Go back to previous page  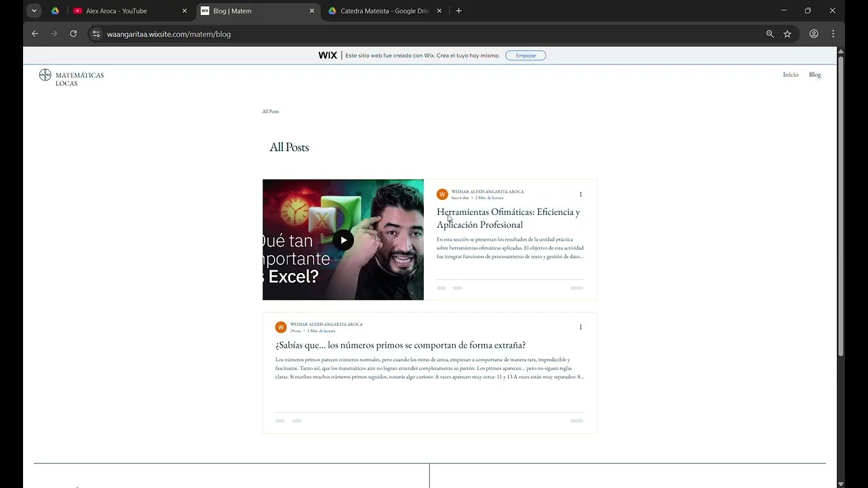coord(35,34)
